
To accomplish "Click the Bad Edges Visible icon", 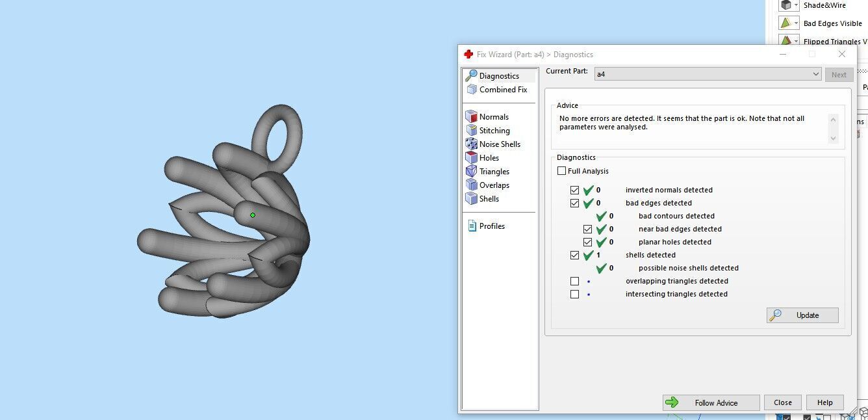I will point(785,23).
